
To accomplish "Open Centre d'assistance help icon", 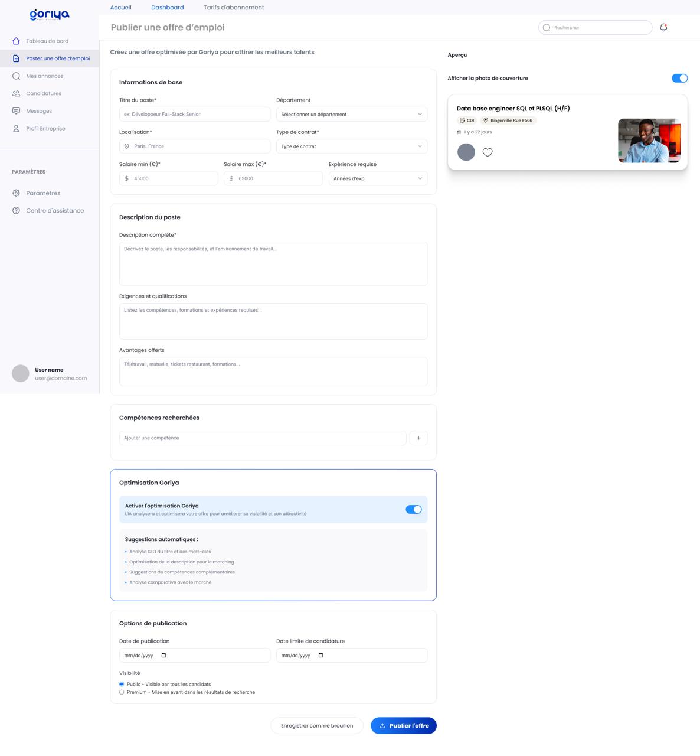I will pyautogui.click(x=16, y=210).
